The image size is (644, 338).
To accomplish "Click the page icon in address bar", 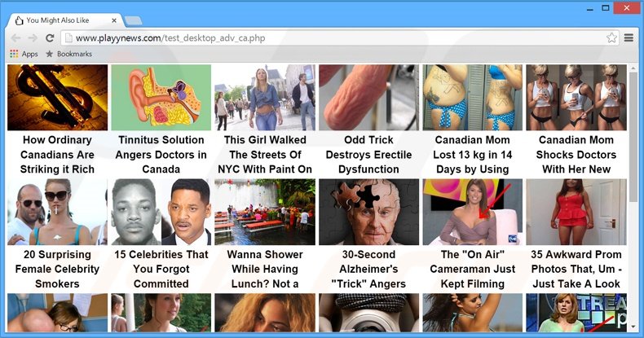I will [68, 38].
